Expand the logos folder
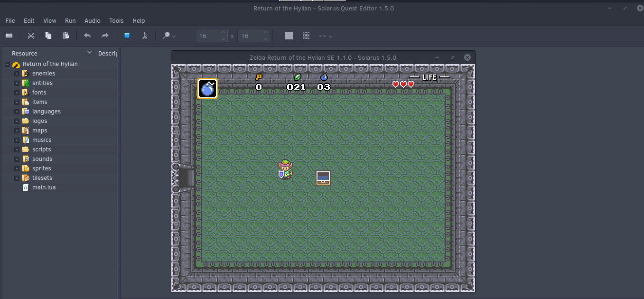The width and height of the screenshot is (644, 299). pos(17,121)
